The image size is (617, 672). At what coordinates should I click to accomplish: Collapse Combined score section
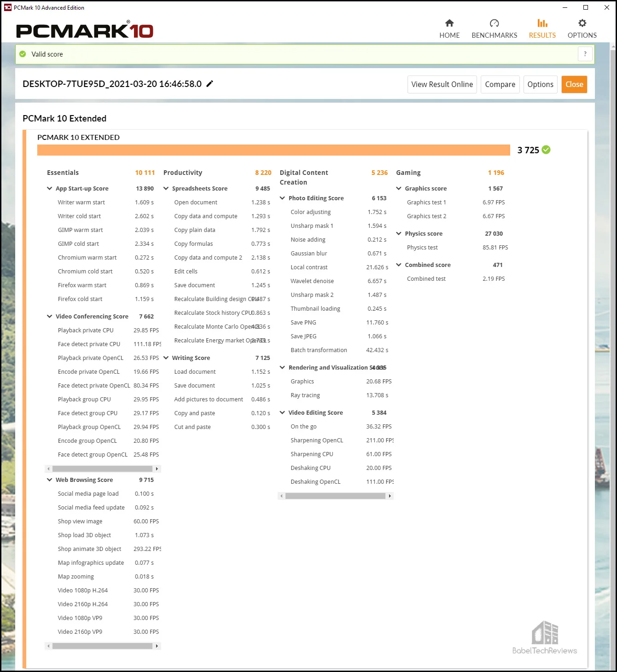point(399,265)
